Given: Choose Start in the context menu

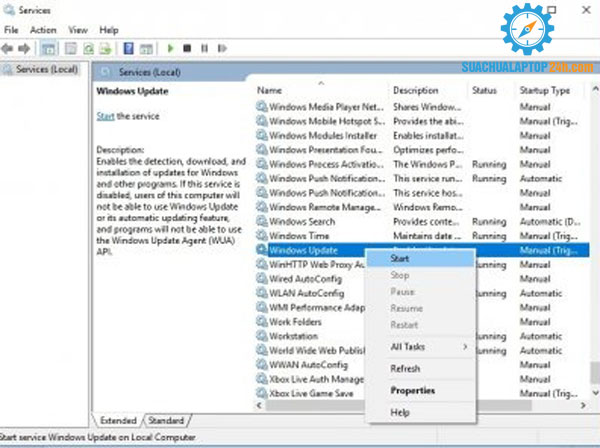Looking at the screenshot, I should click(421, 259).
